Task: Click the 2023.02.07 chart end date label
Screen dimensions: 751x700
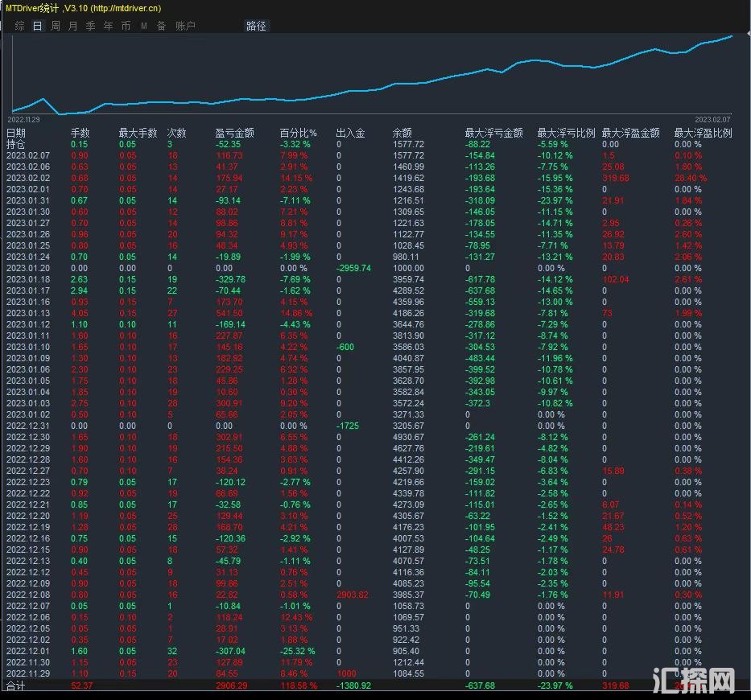Action: (x=712, y=119)
